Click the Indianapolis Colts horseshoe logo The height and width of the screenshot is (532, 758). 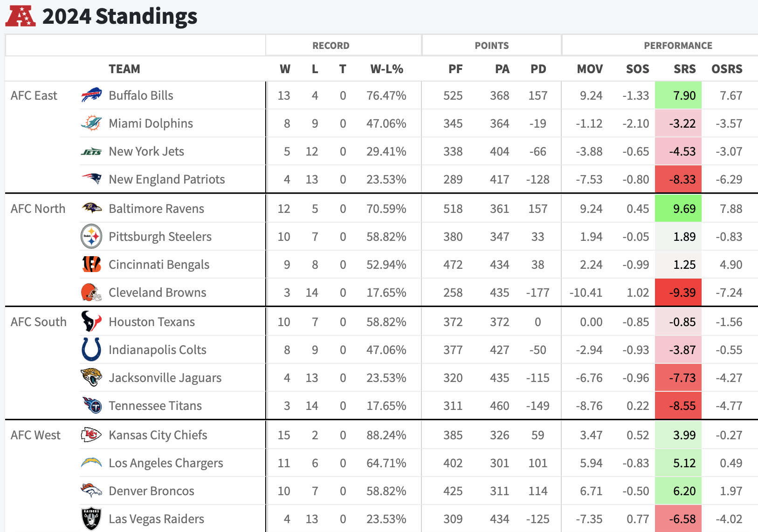pyautogui.click(x=91, y=349)
